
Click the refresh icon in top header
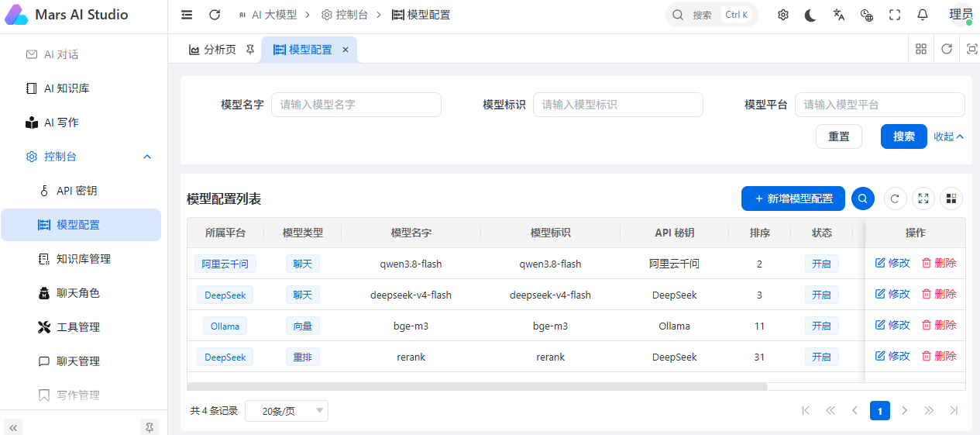pos(215,15)
